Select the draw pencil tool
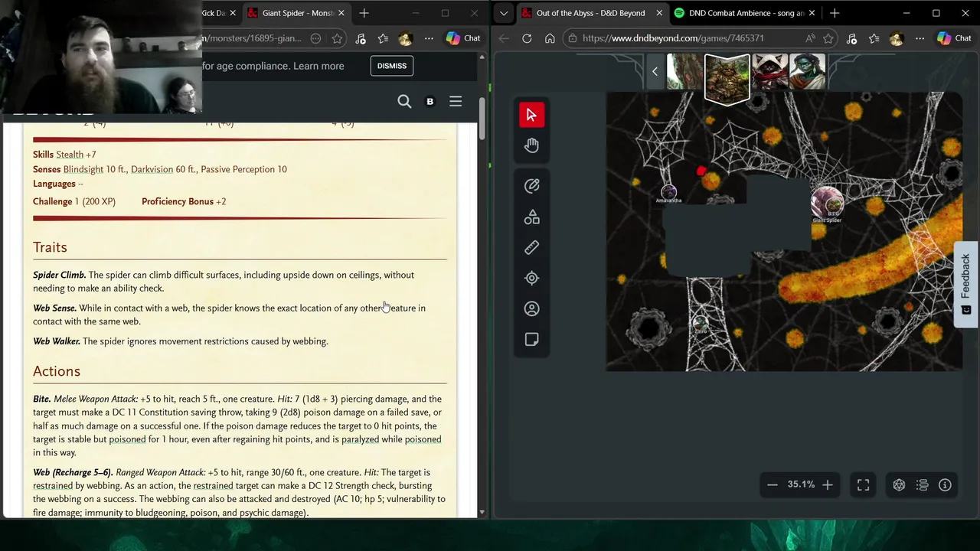The height and width of the screenshot is (551, 980). [531, 186]
